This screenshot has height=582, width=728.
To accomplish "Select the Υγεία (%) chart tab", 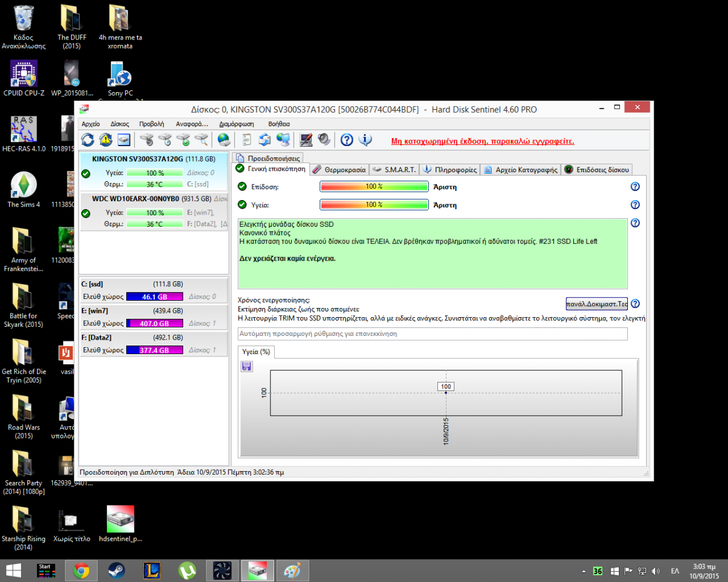I will point(256,352).
